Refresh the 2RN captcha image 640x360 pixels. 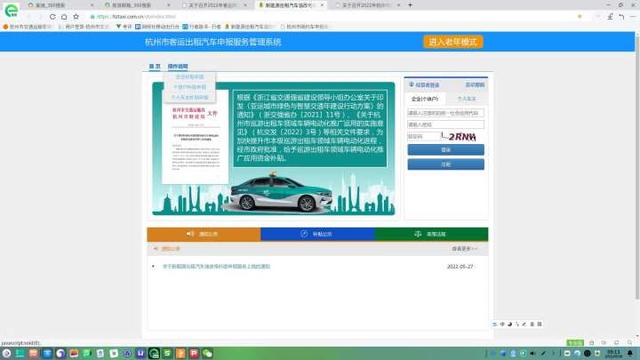coord(460,136)
